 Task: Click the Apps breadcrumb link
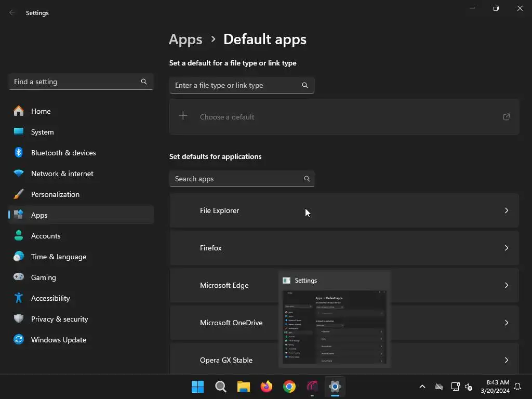click(x=185, y=39)
